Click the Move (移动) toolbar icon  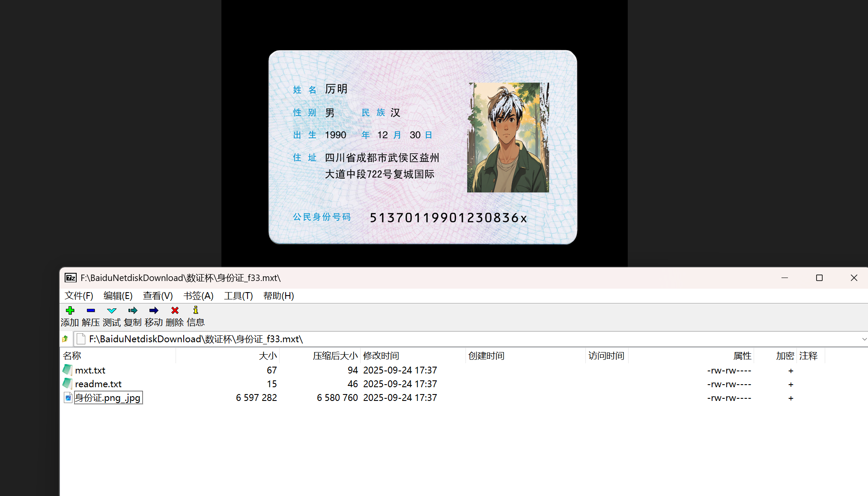pos(154,311)
